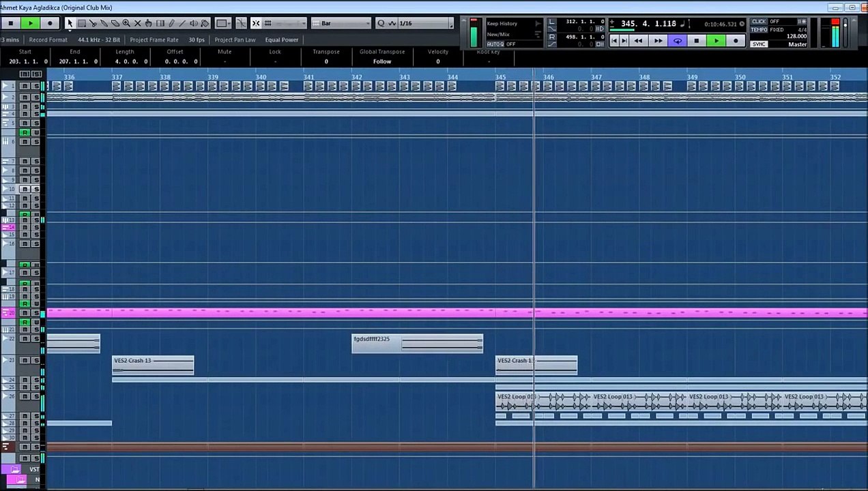Select the Comp tool
Viewport: 868px width, 491px height.
160,23
